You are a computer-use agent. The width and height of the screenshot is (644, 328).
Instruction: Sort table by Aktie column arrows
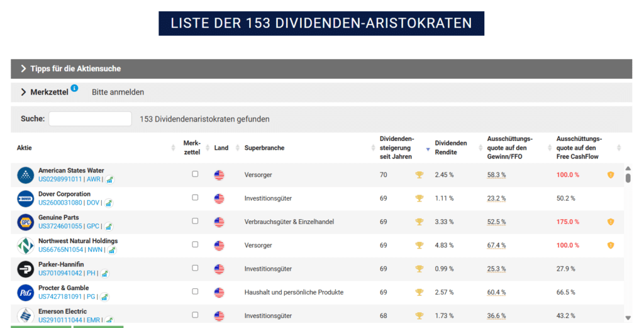(173, 147)
